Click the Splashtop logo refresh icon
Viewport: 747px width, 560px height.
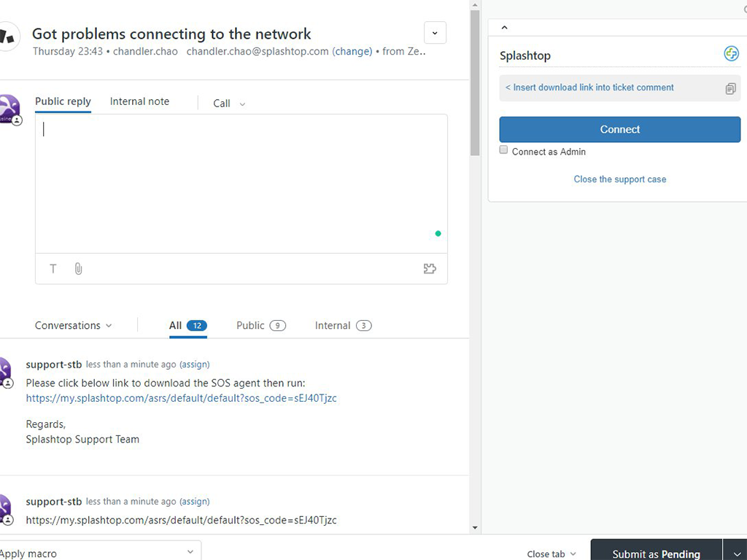(x=731, y=54)
